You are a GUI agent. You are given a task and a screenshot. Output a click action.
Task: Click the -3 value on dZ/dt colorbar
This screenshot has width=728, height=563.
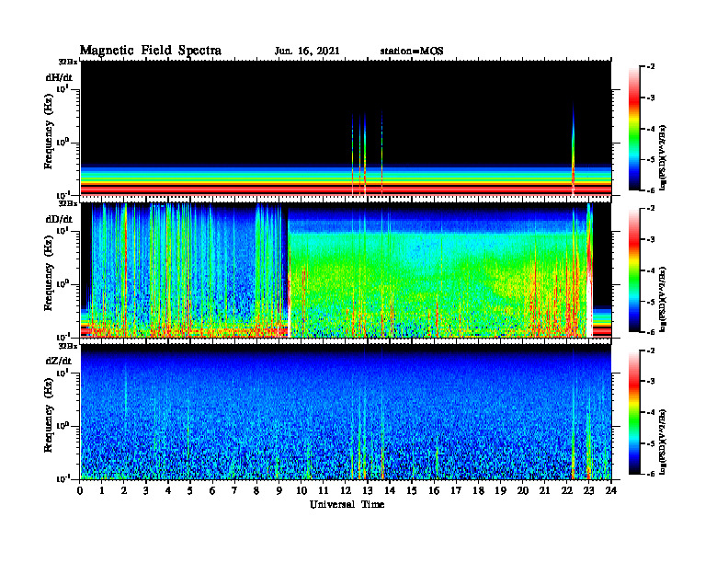[651, 381]
